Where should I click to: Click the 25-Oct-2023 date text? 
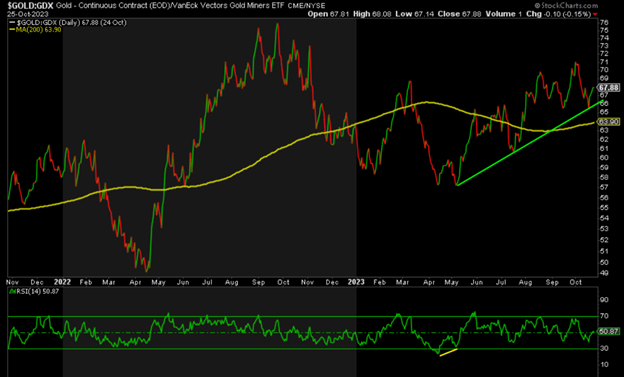tap(28, 14)
